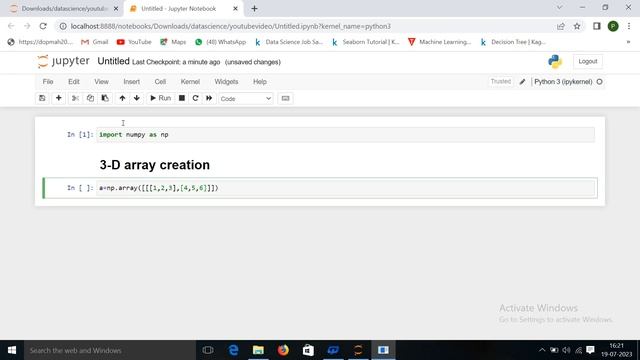Go back to the previous page
Viewport: 640px width, 360px height.
[x=11, y=26]
